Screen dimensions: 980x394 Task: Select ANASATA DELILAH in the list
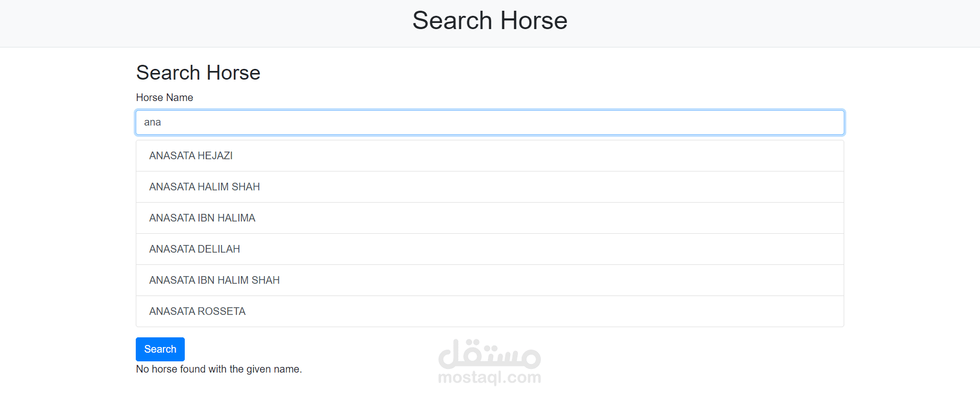point(194,249)
